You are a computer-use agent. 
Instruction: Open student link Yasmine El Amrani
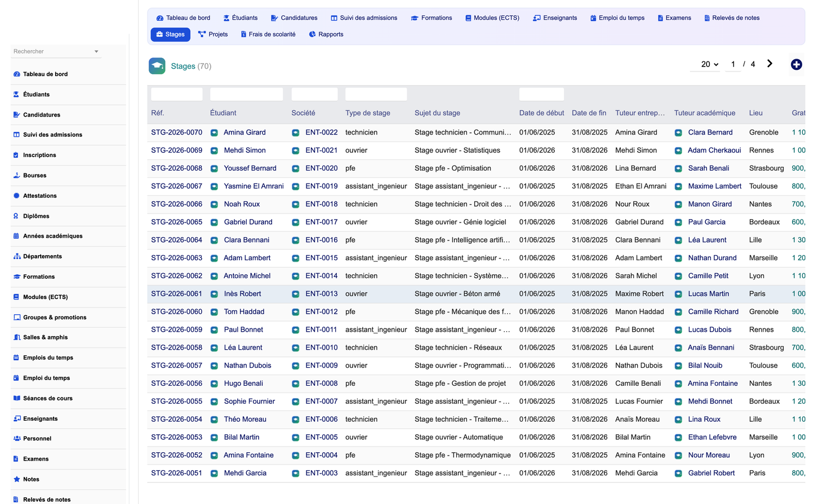[x=253, y=186]
